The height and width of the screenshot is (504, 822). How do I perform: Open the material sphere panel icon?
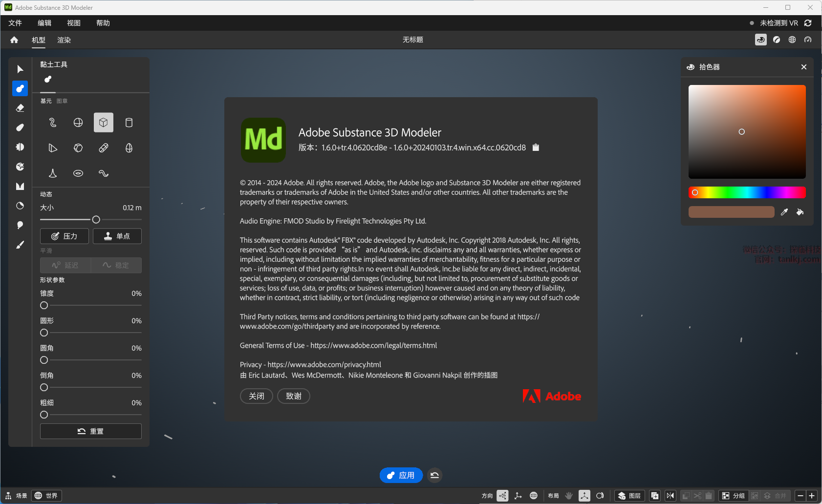(777, 40)
